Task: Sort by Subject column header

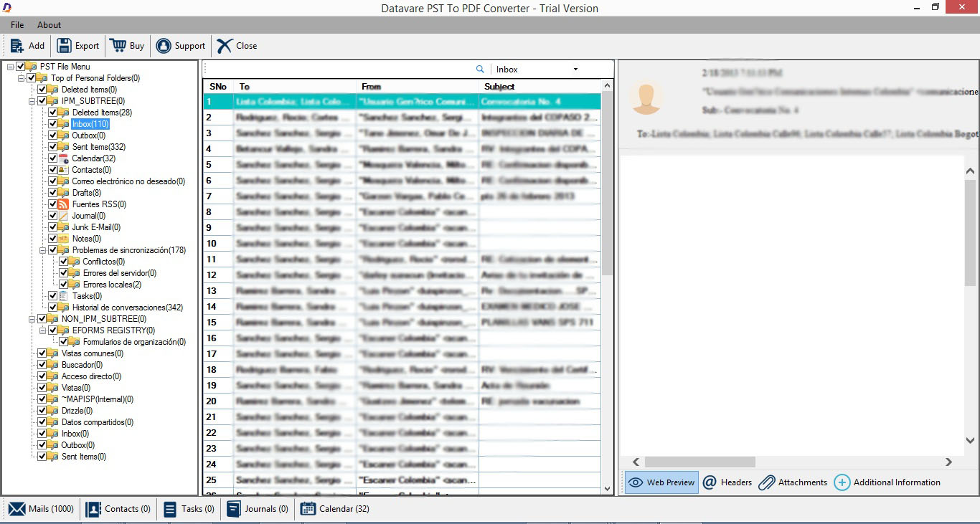Action: point(540,86)
